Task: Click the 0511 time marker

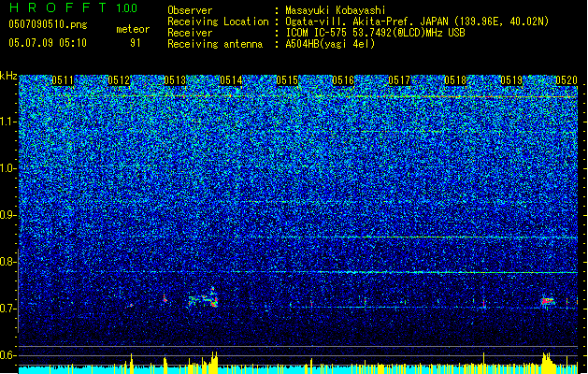Action: click(x=63, y=80)
